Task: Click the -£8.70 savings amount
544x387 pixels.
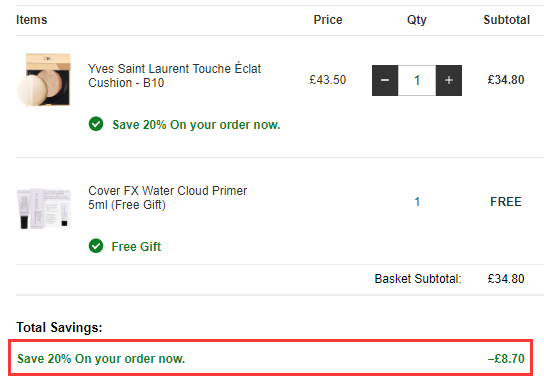Action: 506,359
